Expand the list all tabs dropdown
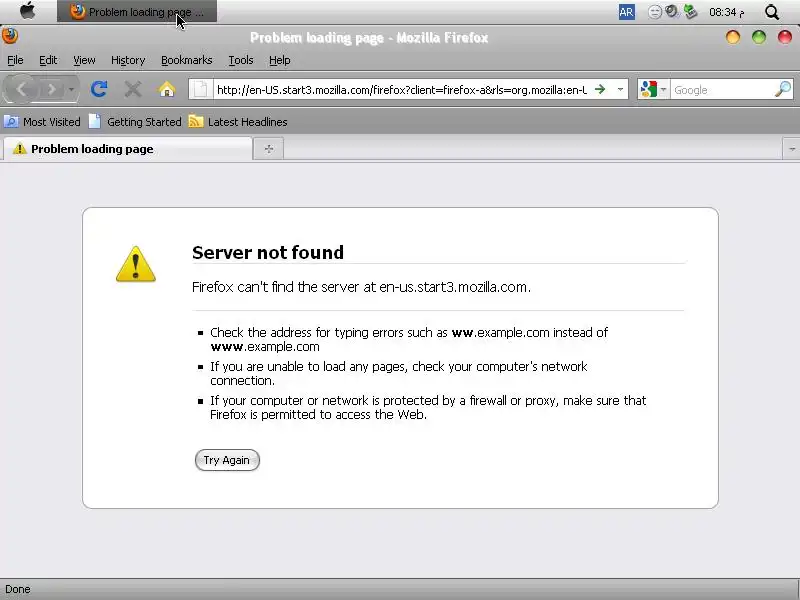800x600 pixels. tap(791, 149)
